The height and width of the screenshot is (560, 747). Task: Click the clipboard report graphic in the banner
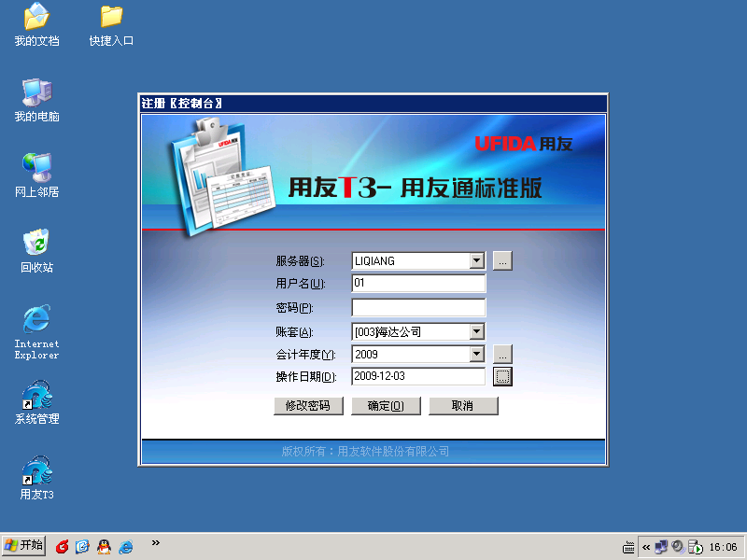point(222,178)
